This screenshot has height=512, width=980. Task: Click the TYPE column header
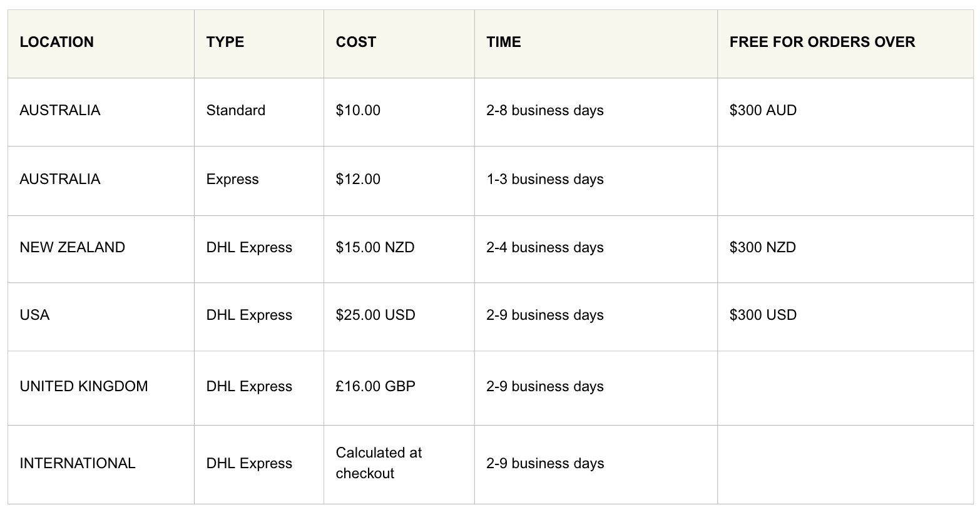pos(225,42)
